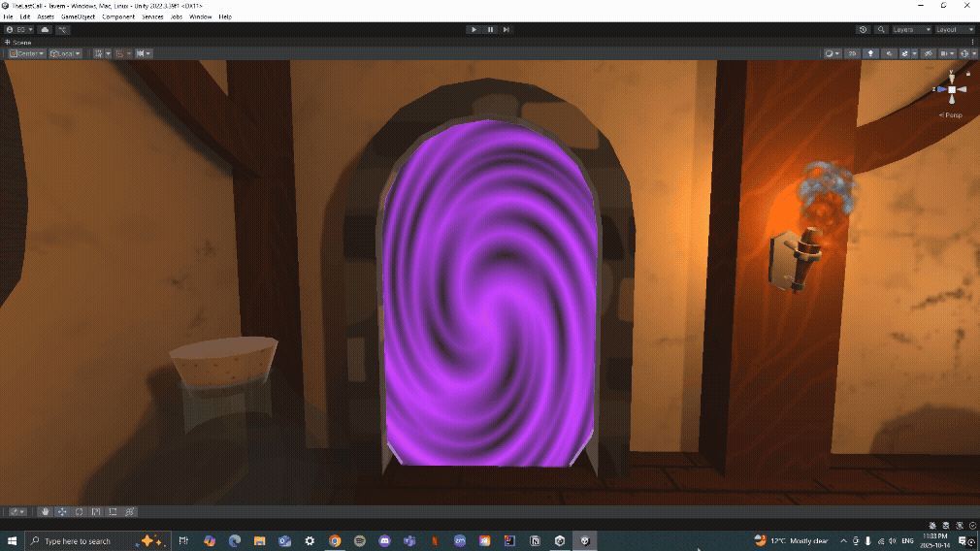Viewport: 980px width, 551px height.
Task: Open Settings gear from the taskbar
Action: 310,541
